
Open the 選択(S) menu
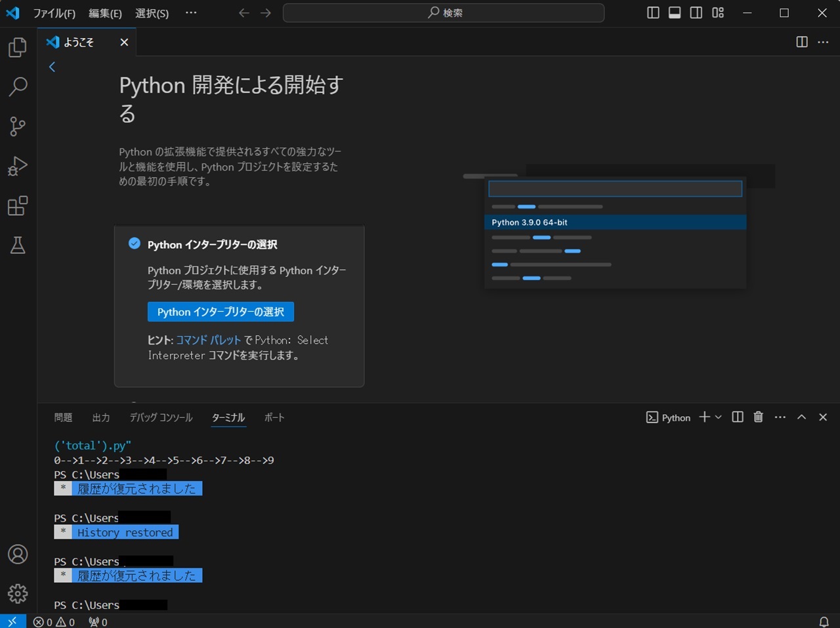pyautogui.click(x=152, y=13)
